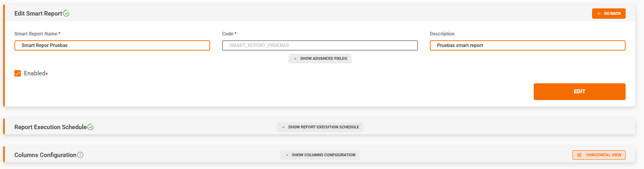Click the green check icon beside Report Execution Schedule
Screen dimensions: 644x169
(91, 127)
